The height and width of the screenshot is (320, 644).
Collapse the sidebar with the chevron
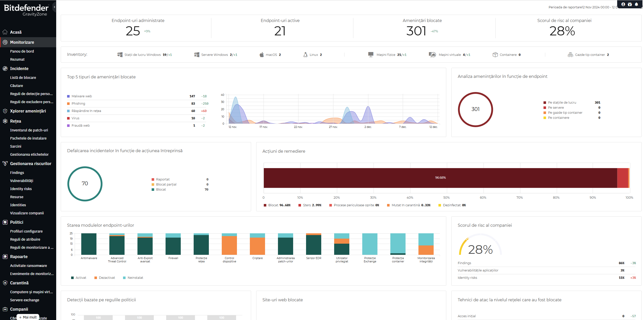pos(54,7)
